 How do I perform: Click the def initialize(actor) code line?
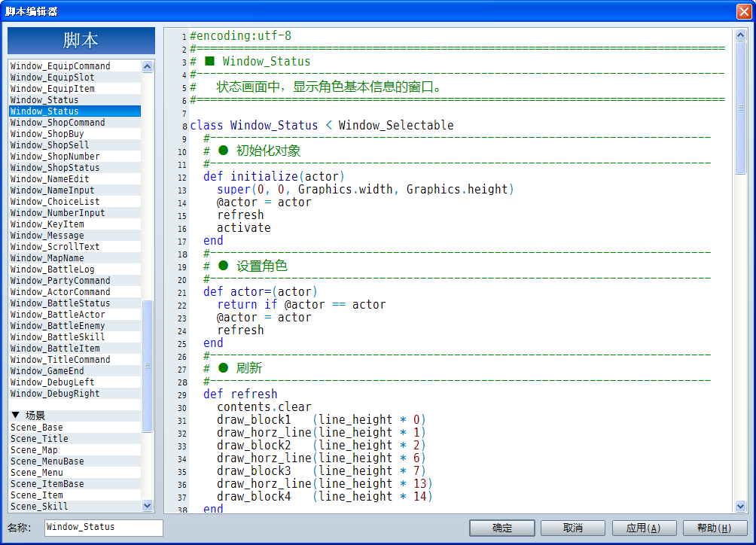(274, 176)
